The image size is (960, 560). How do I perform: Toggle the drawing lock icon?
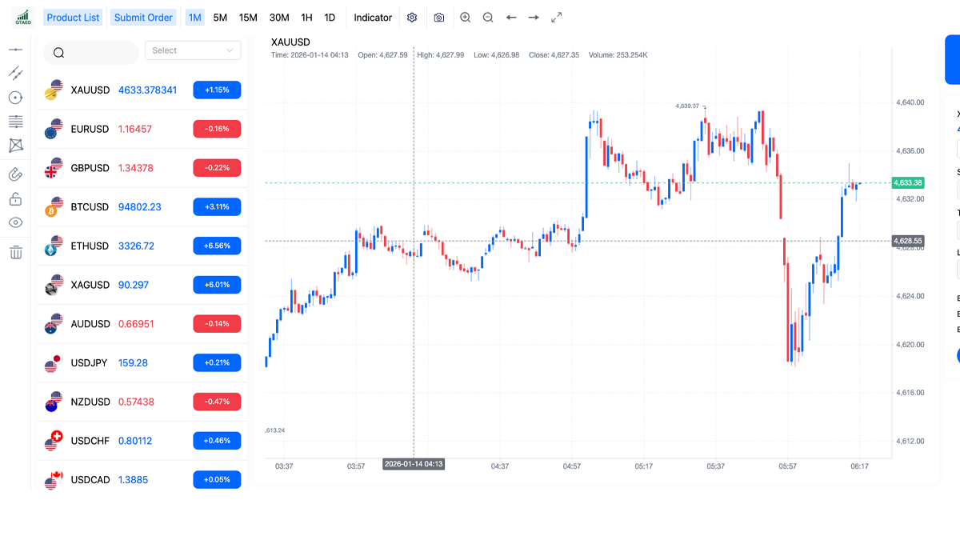[15, 198]
